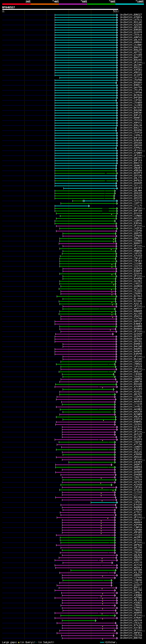Select the UniRef100_C4JBW0 label
The width and height of the screenshot is (146, 644).
pyautogui.click(x=131, y=45)
